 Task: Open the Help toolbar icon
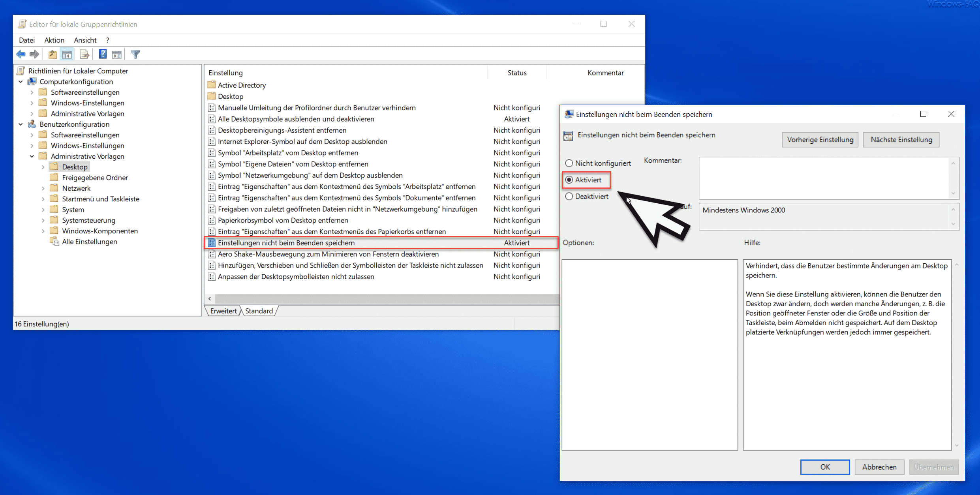coord(103,54)
